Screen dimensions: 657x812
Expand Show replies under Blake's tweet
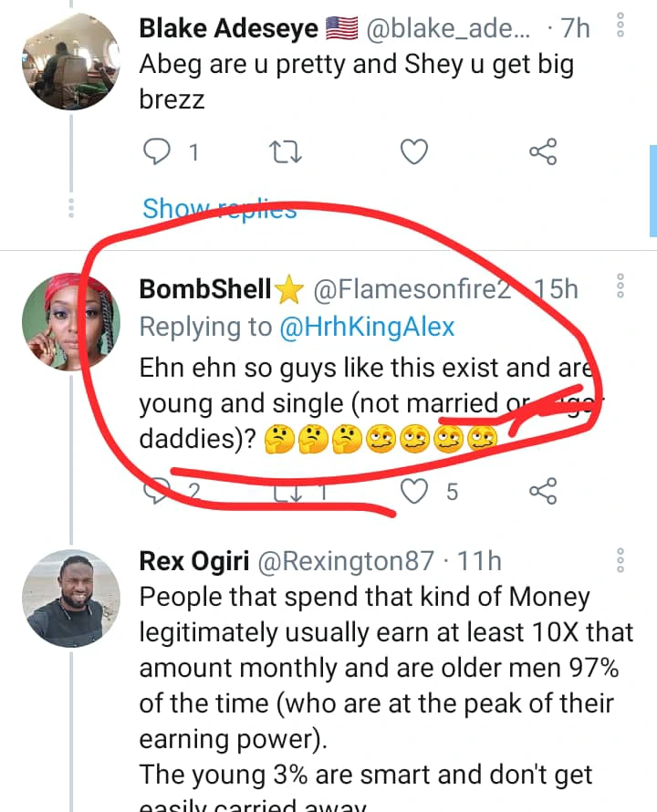click(219, 209)
